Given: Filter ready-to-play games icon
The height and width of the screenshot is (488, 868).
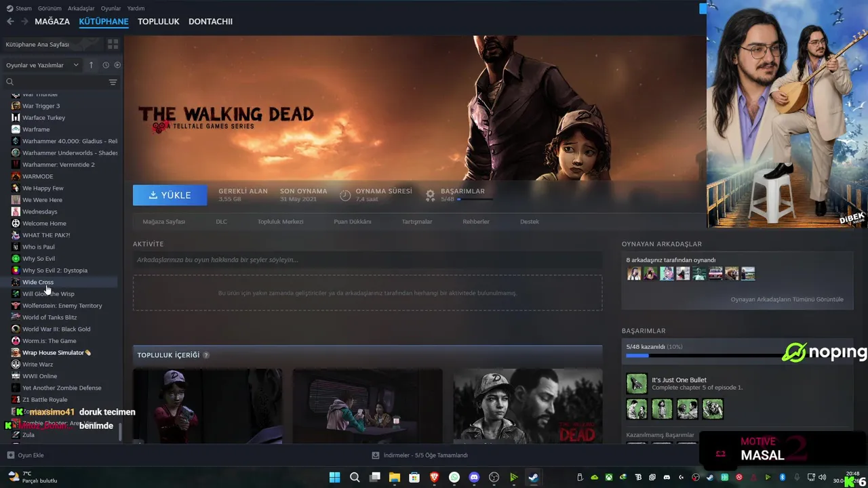Looking at the screenshot, I should point(117,65).
